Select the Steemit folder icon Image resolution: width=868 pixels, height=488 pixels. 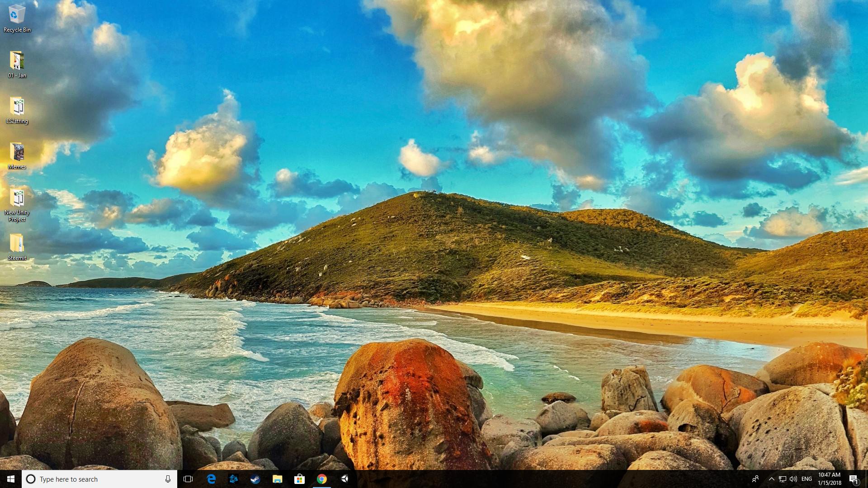(x=17, y=247)
